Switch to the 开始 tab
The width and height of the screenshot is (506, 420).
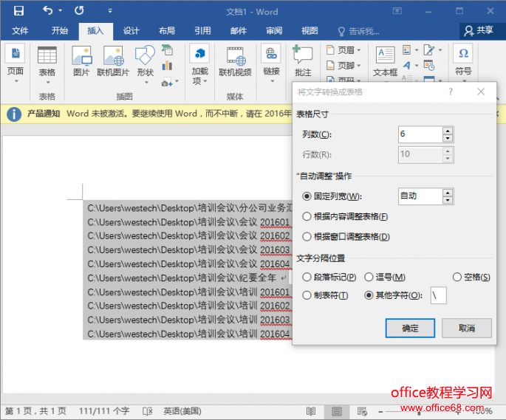pyautogui.click(x=60, y=31)
